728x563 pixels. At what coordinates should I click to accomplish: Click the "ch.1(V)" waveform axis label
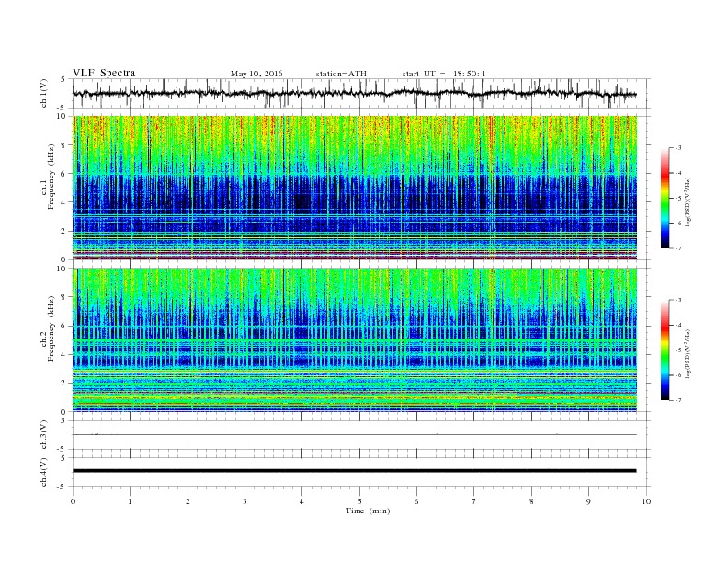point(44,93)
